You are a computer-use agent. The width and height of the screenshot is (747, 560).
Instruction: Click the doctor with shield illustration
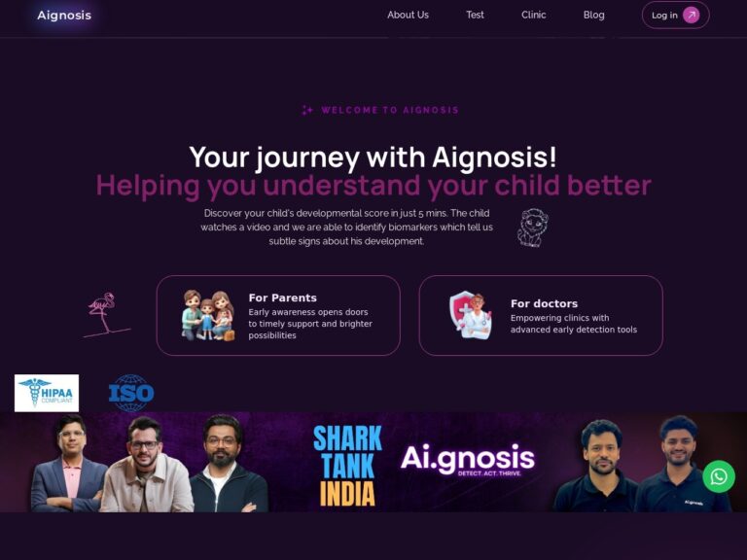[471, 315]
